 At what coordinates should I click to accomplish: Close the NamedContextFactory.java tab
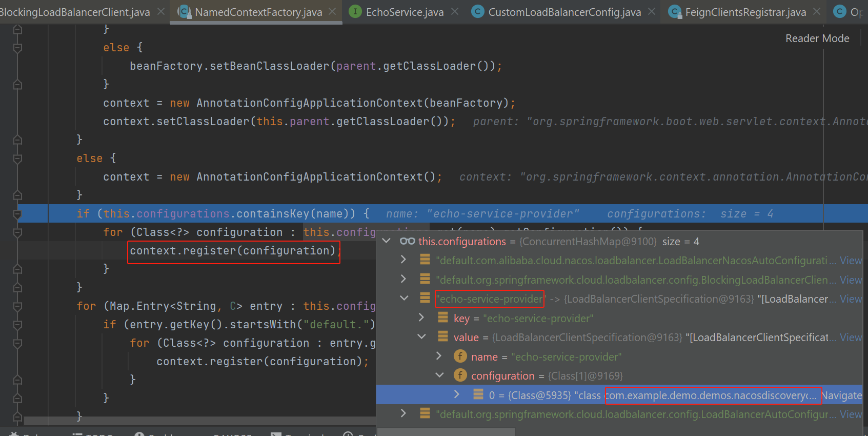(x=332, y=11)
